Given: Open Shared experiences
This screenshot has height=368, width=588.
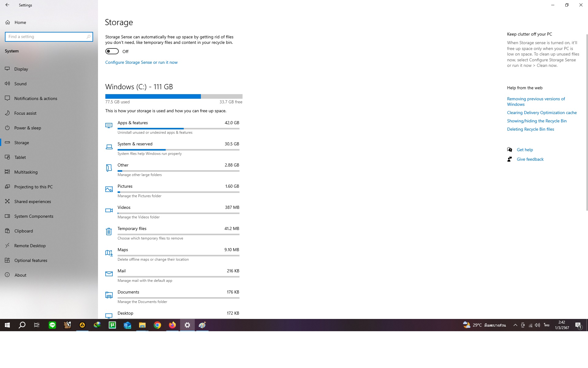Looking at the screenshot, I should click(x=49, y=201).
